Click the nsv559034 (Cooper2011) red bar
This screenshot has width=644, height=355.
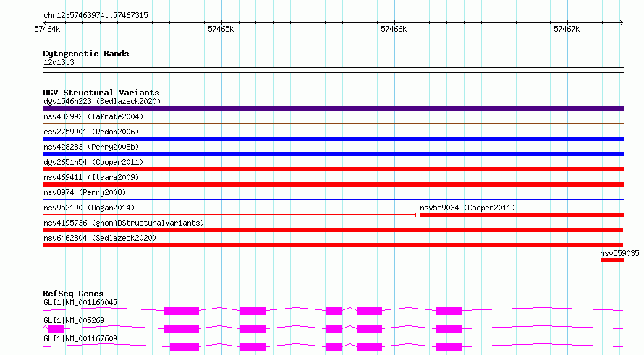point(522,215)
